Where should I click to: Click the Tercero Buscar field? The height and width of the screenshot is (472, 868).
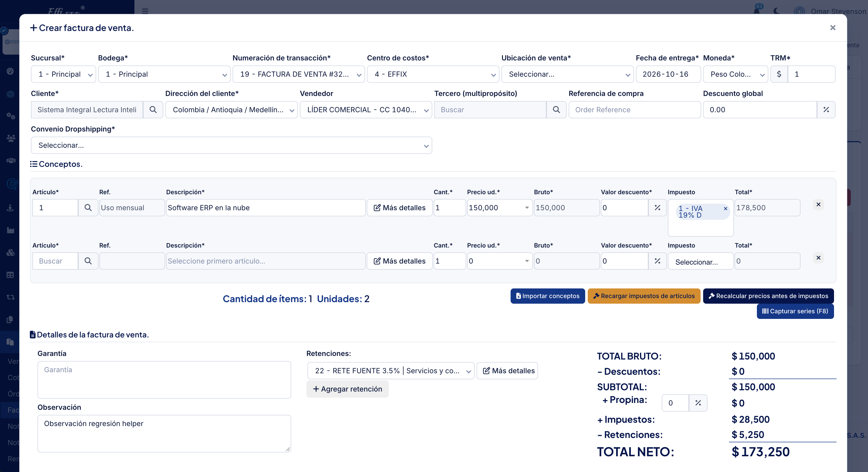(490, 110)
